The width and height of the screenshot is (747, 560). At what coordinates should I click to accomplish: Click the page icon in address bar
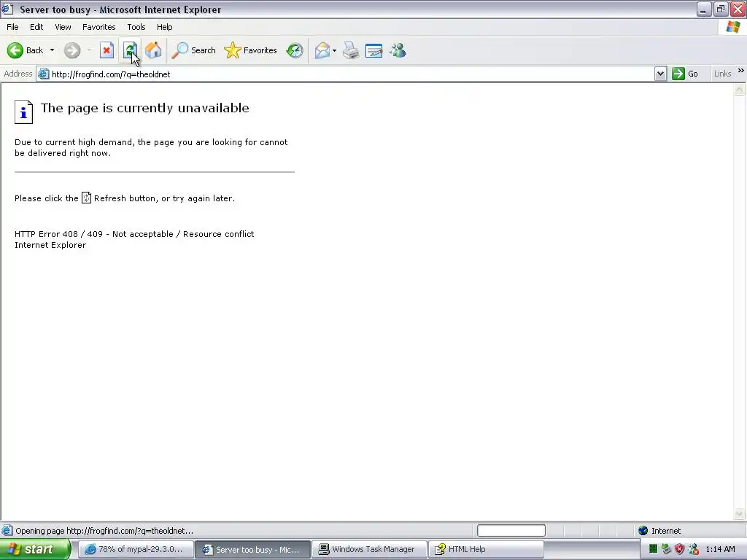(43, 74)
